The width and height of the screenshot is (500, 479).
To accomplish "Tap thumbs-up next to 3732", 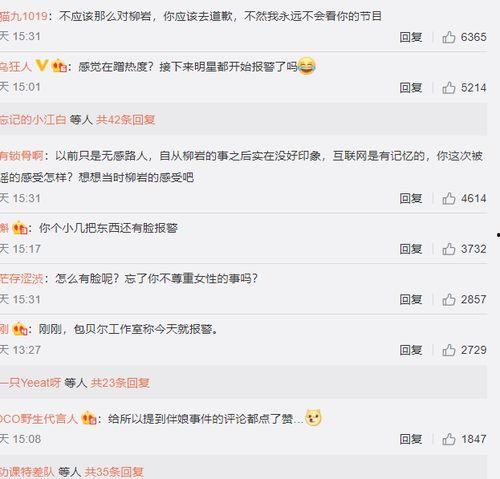I will pos(449,249).
